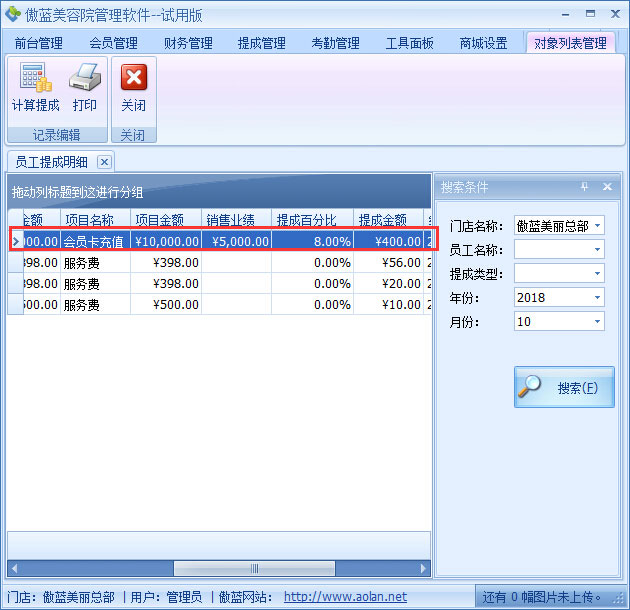Image resolution: width=630 pixels, height=610 pixels.
Task: Click the application logo in the title bar
Action: (12, 14)
